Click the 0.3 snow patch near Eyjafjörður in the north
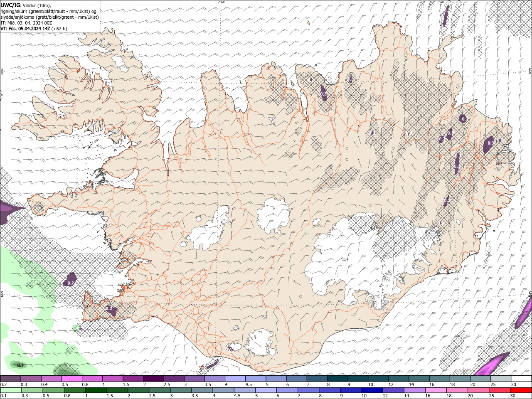The height and width of the screenshot is (399, 532). (x=324, y=93)
